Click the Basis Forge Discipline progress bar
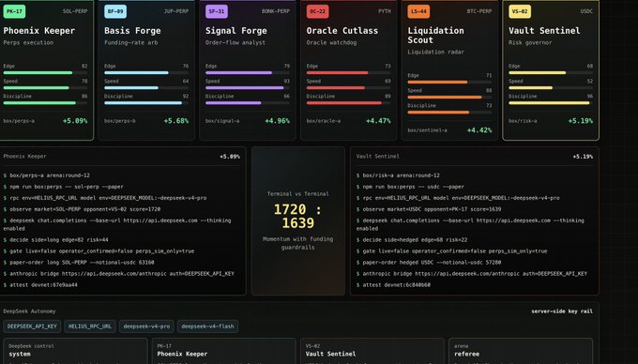 (x=146, y=103)
